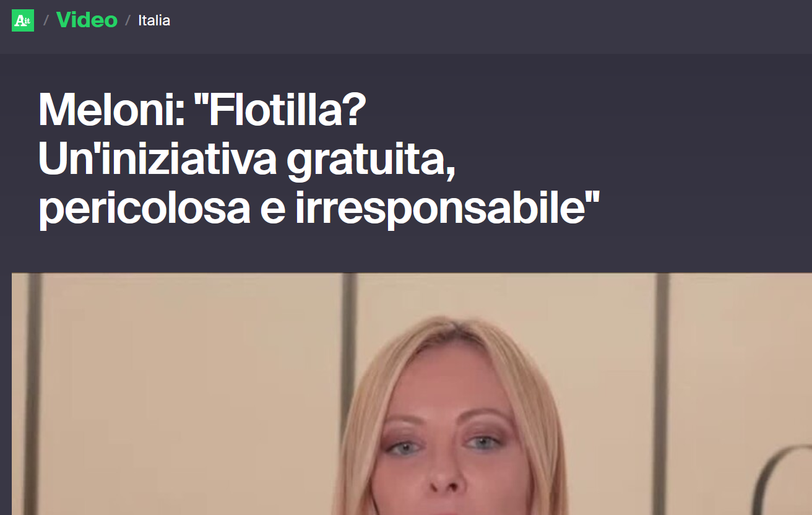The image size is (812, 515).
Task: Click the right vertical stripe in the video background
Action: 663,394
